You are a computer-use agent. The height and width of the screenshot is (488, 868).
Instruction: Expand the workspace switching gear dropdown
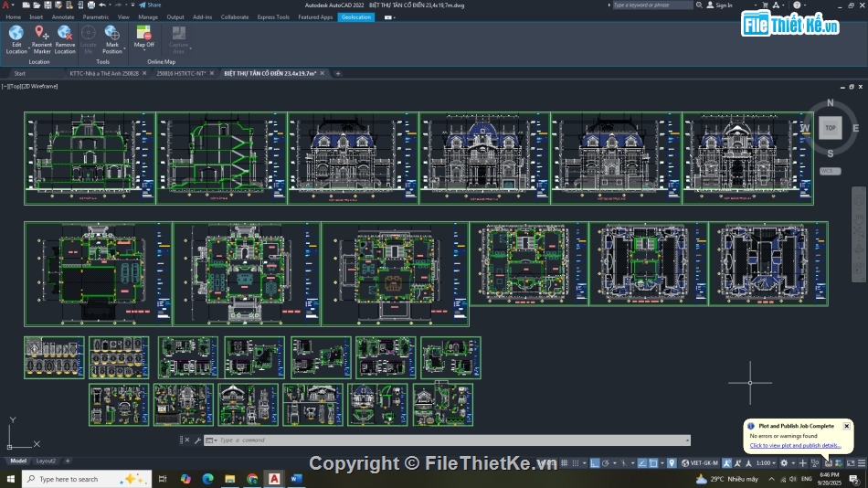(x=785, y=463)
